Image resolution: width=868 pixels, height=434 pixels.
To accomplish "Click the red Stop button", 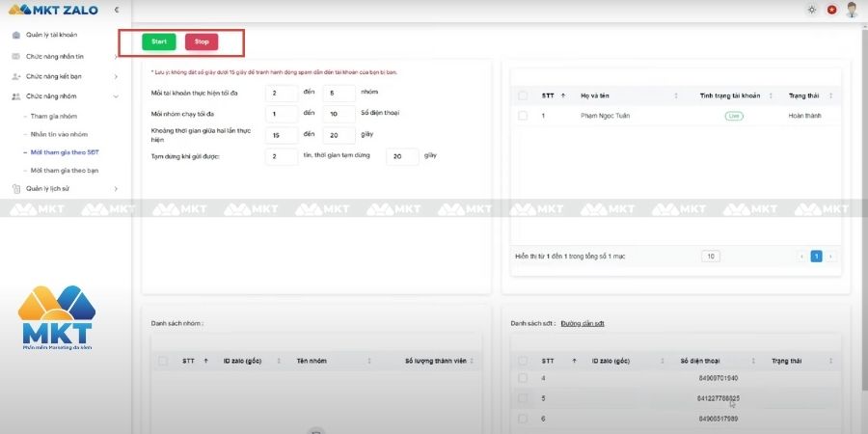I will point(202,42).
